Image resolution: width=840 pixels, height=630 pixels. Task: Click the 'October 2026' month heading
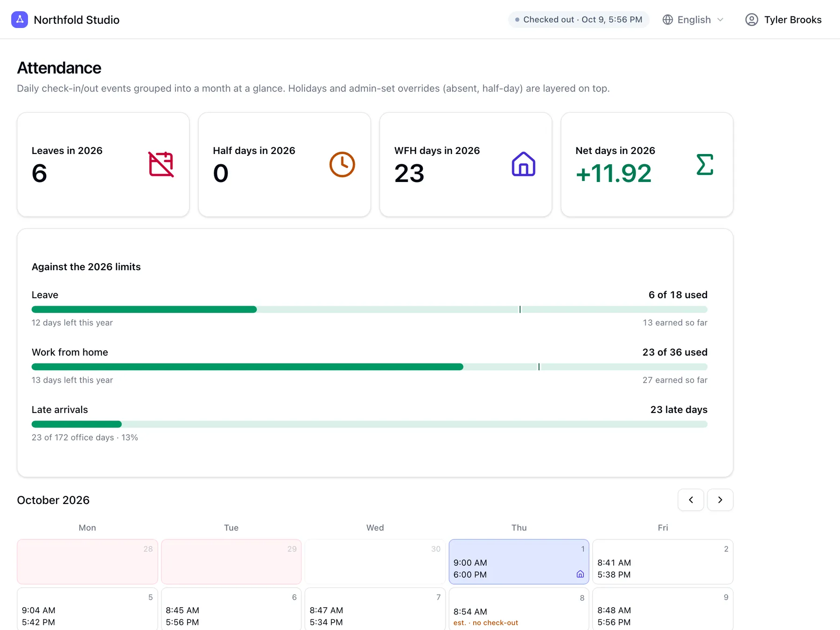53,500
